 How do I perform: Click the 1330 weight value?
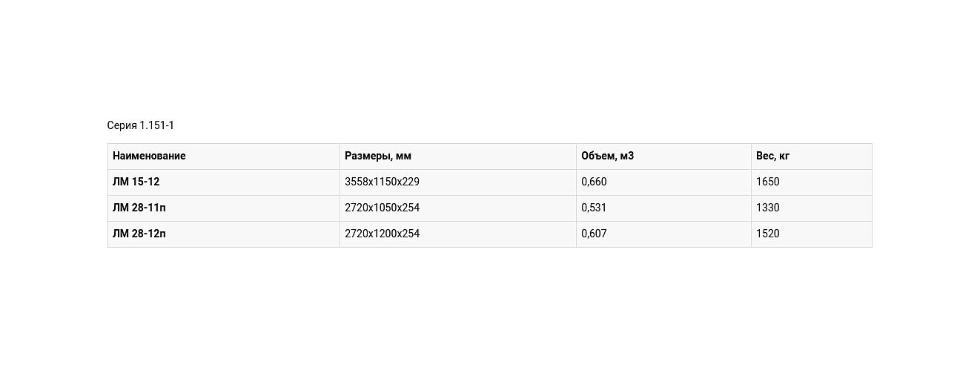[768, 208]
